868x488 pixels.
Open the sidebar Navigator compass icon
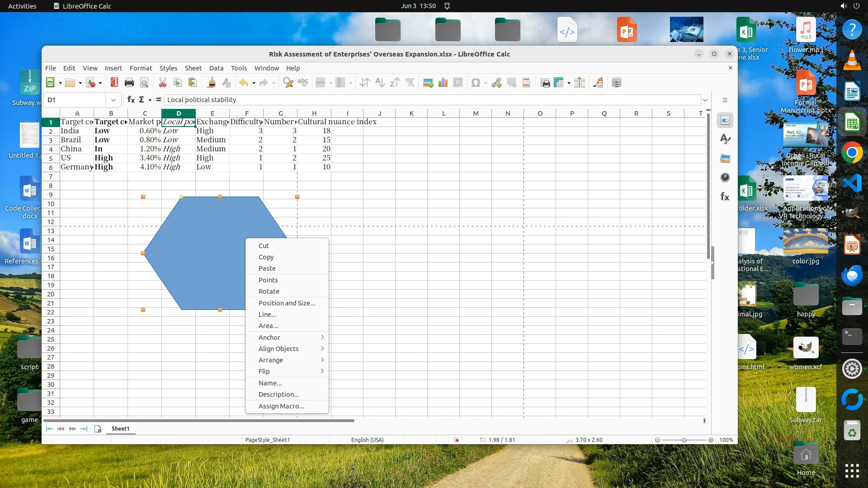pyautogui.click(x=725, y=177)
